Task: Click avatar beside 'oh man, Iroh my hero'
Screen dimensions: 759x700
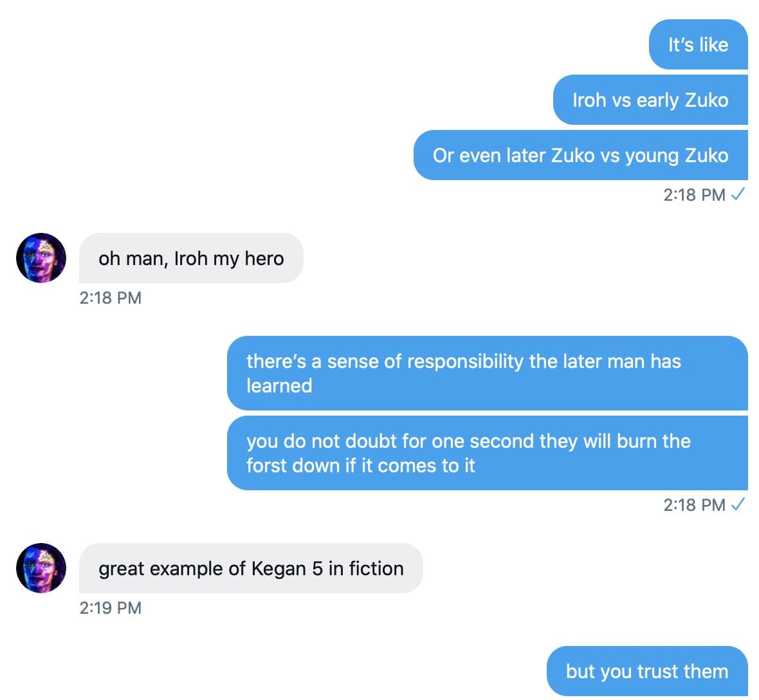Action: [41, 258]
